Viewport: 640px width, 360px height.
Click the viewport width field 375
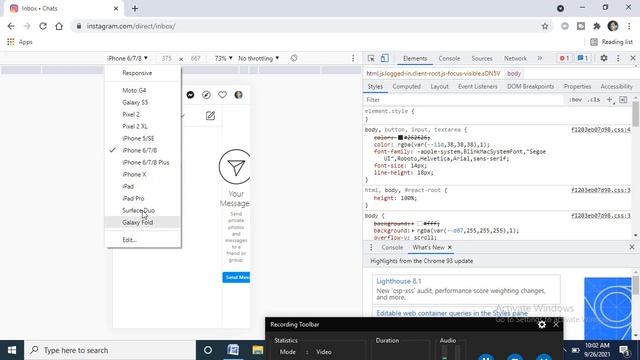tap(167, 58)
